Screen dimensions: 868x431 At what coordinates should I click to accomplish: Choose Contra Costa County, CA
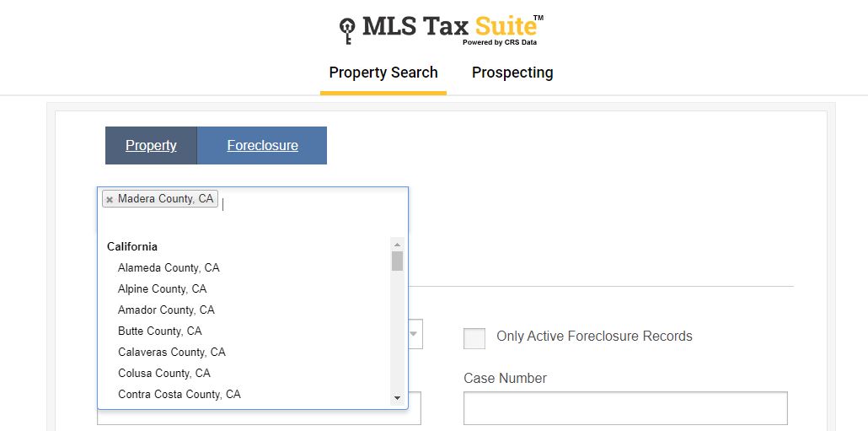179,394
